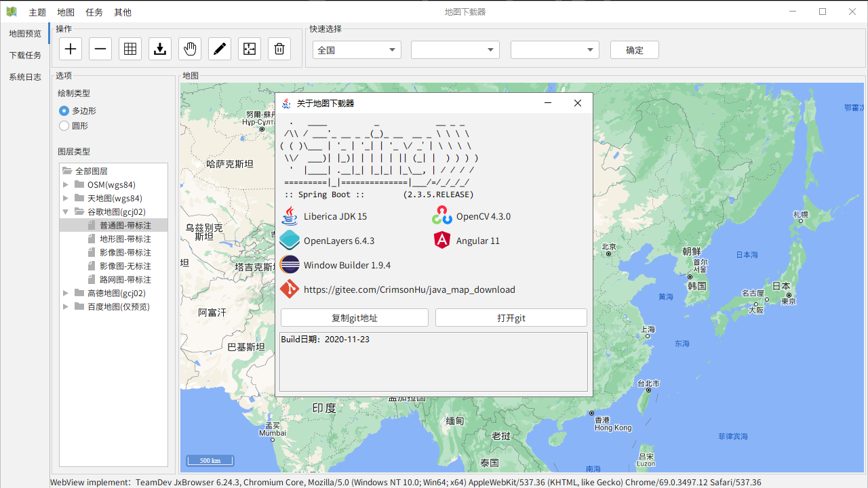The height and width of the screenshot is (488, 868).
Task: Select the pencil draw tool
Action: pyautogui.click(x=220, y=49)
